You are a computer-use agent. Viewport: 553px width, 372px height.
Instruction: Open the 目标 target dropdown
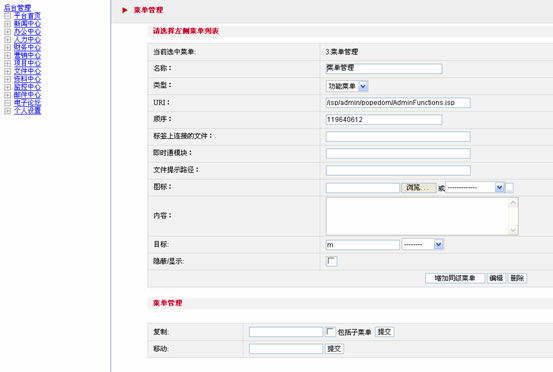tap(423, 244)
